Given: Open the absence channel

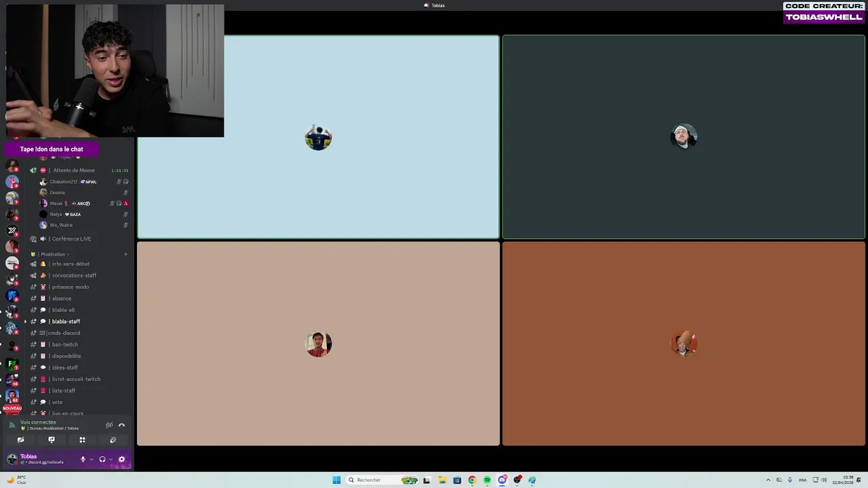Looking at the screenshot, I should point(79,298).
